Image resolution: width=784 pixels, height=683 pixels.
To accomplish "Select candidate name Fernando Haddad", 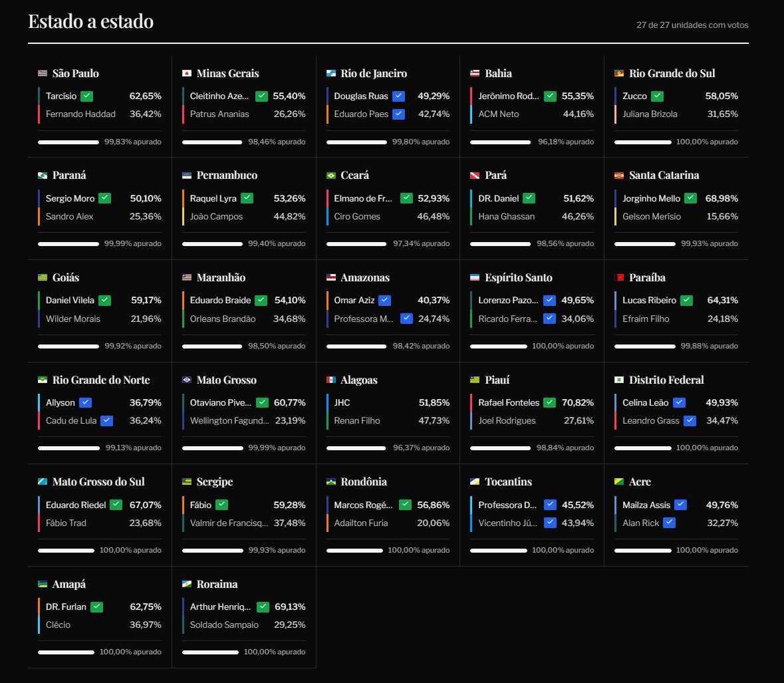I will point(80,114).
